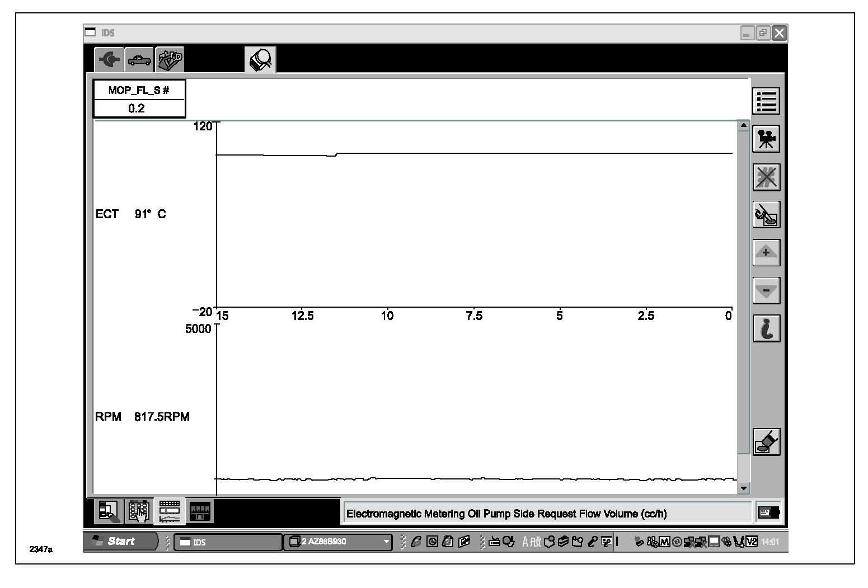Click the minus down-arrow button
The image size is (868, 588).
tap(766, 291)
